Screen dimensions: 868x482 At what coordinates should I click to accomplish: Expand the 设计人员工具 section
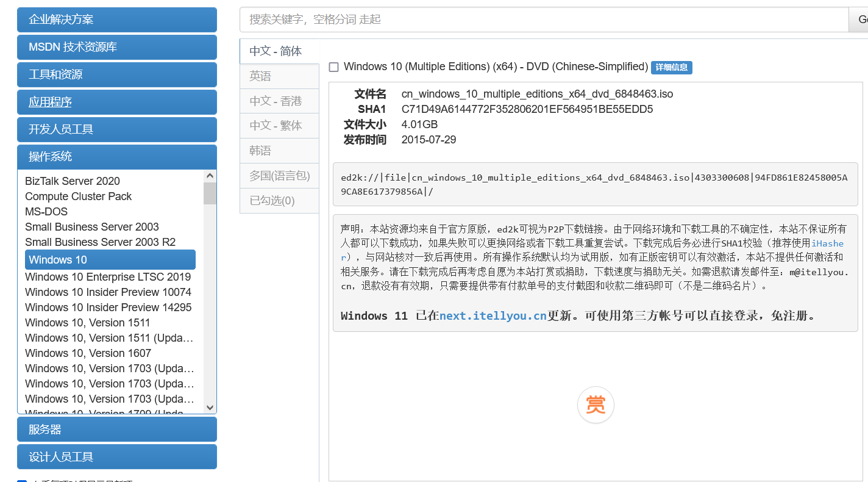coord(117,457)
